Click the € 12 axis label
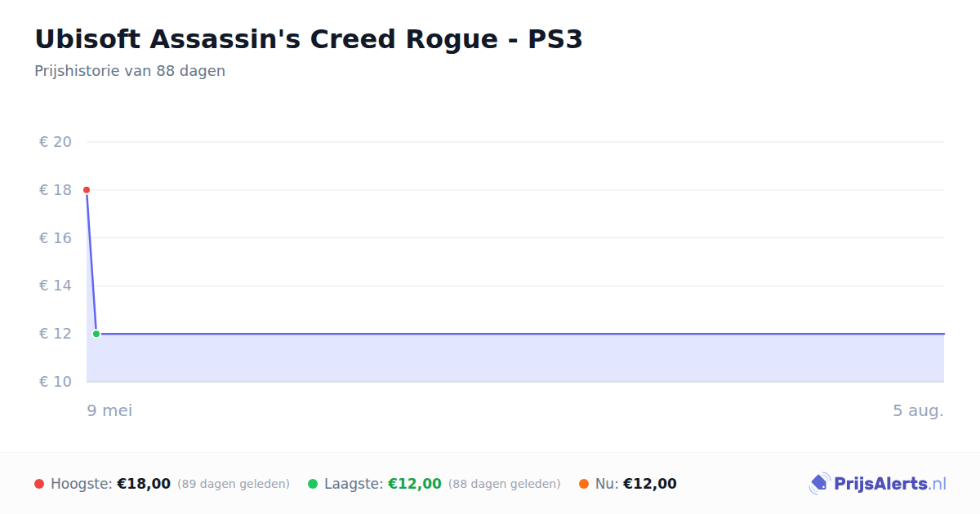Image resolution: width=980 pixels, height=514 pixels. pyautogui.click(x=56, y=334)
